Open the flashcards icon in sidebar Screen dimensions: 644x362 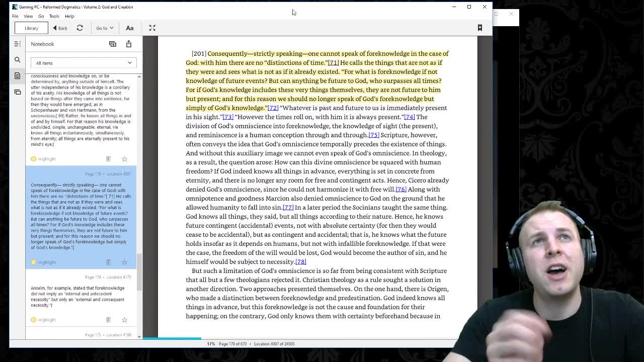[x=17, y=92]
